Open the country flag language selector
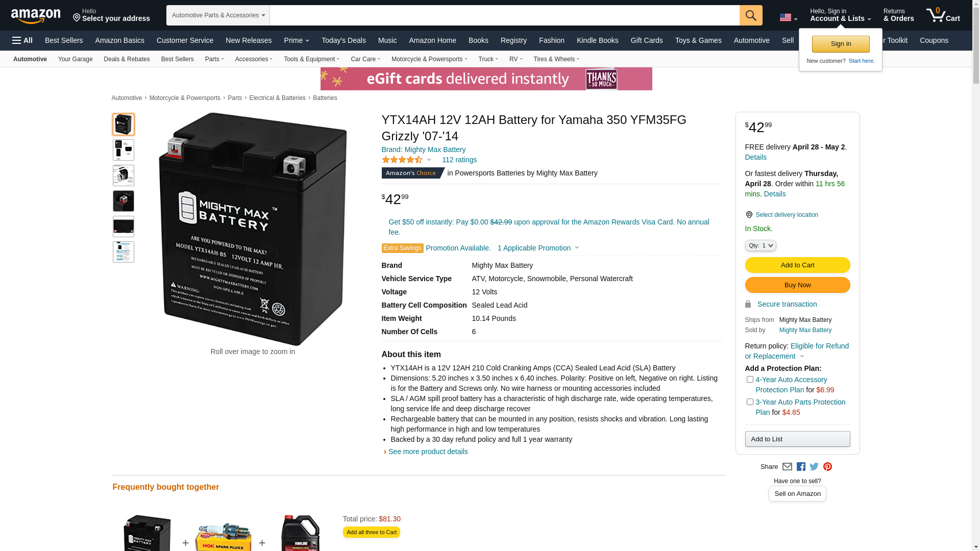980x551 pixels. tap(788, 18)
